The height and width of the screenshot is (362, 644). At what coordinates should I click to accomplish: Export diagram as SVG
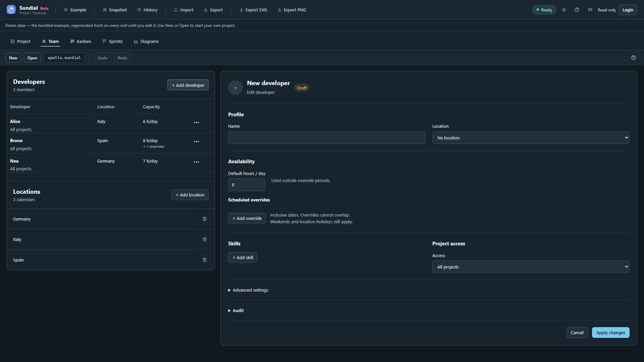tap(253, 10)
